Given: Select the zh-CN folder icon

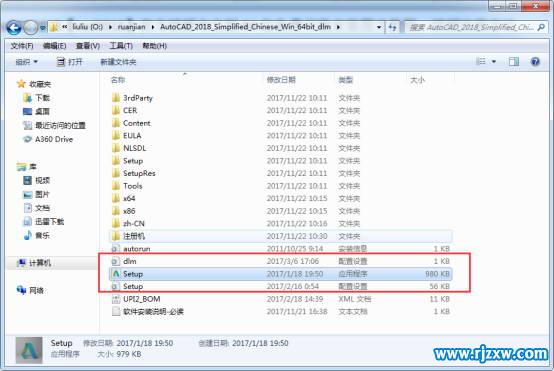Looking at the screenshot, I should coord(116,223).
